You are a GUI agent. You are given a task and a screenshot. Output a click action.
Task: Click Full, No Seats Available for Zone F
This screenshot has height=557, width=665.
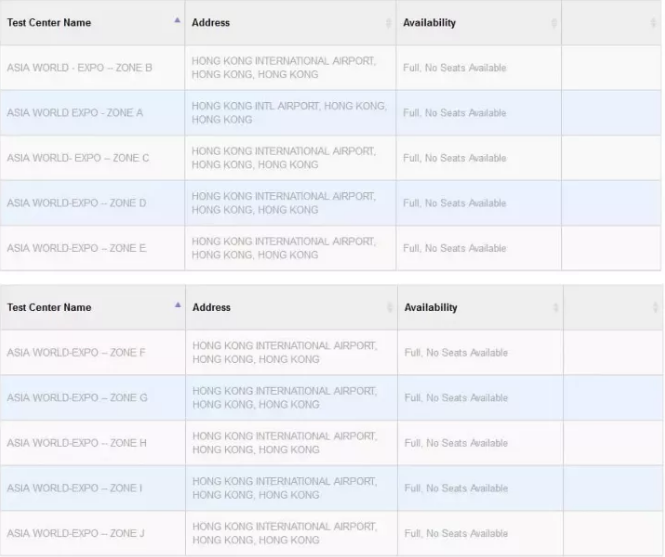pyautogui.click(x=456, y=353)
